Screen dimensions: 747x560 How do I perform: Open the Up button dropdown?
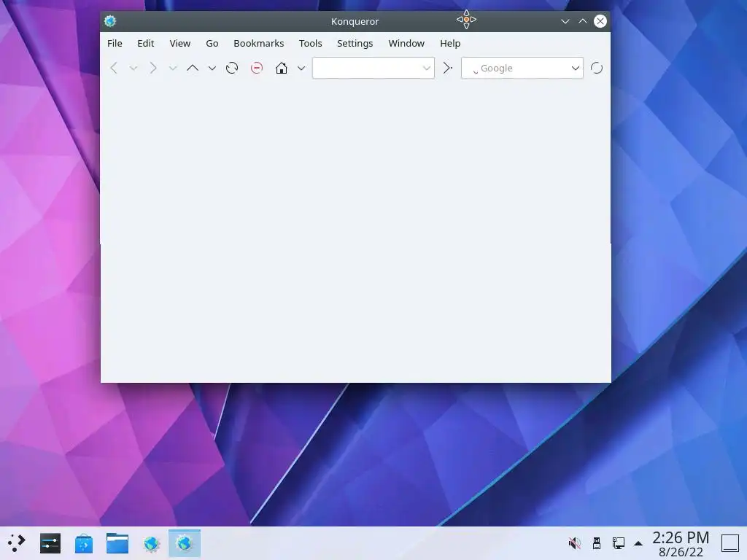[x=212, y=68]
